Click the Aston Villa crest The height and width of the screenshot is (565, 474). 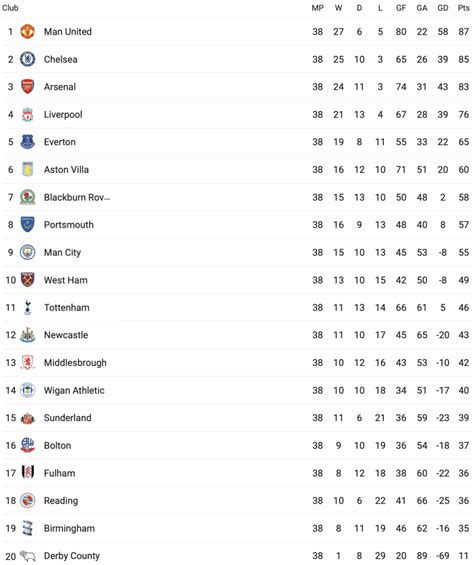pyautogui.click(x=27, y=170)
